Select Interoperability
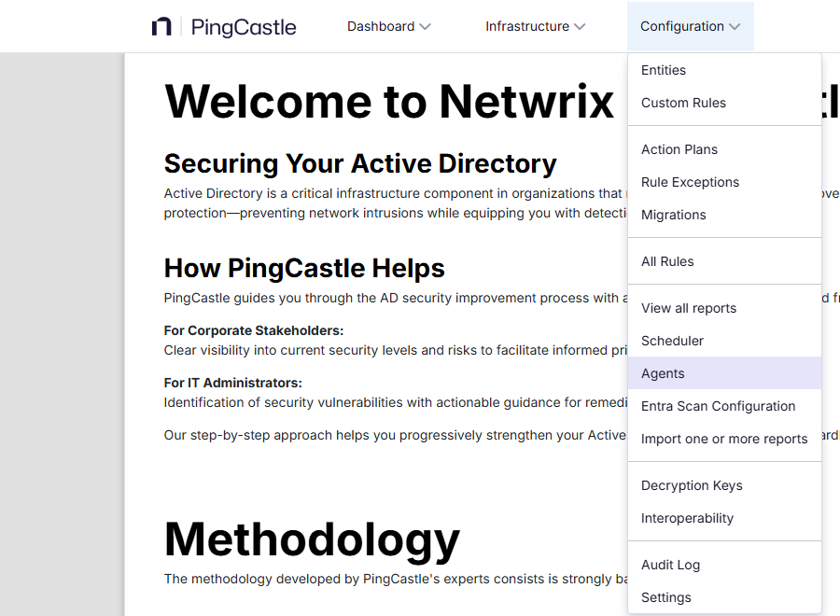840x616 pixels. (x=724, y=518)
